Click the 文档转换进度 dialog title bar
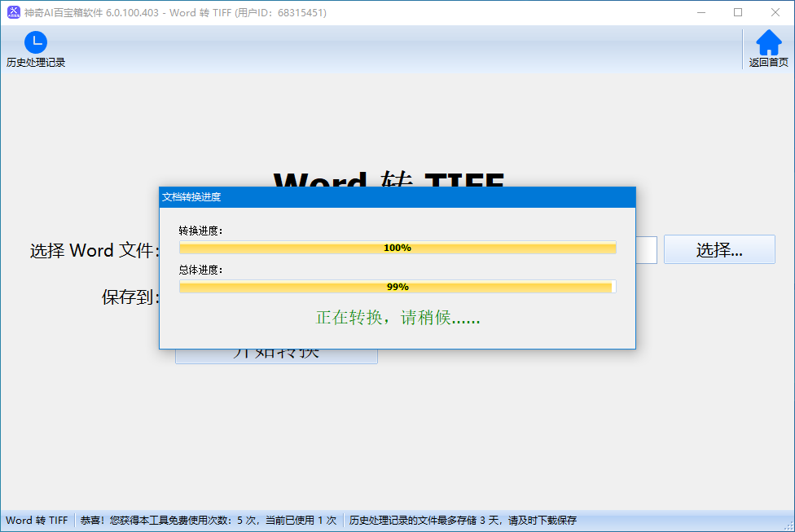The width and height of the screenshot is (795, 532). pos(397,197)
